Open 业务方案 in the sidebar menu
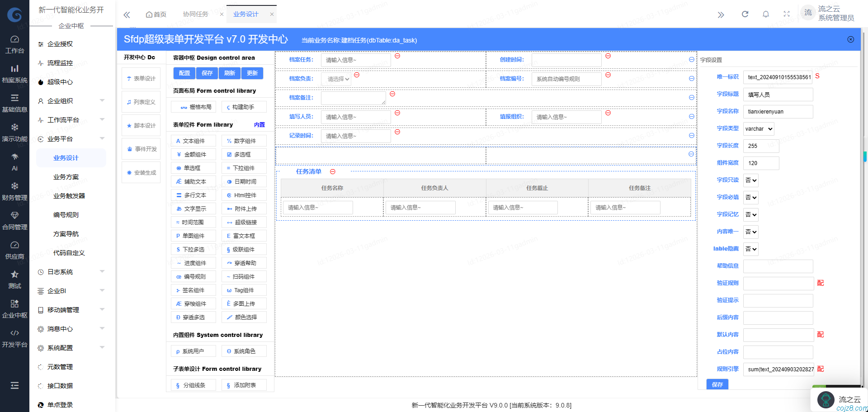868x412 pixels. click(x=66, y=177)
